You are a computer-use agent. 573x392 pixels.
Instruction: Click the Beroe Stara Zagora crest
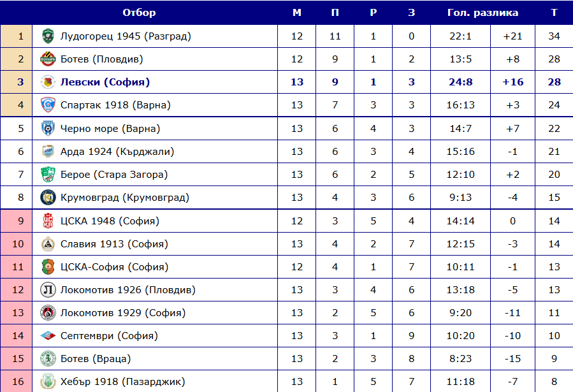pyautogui.click(x=48, y=175)
